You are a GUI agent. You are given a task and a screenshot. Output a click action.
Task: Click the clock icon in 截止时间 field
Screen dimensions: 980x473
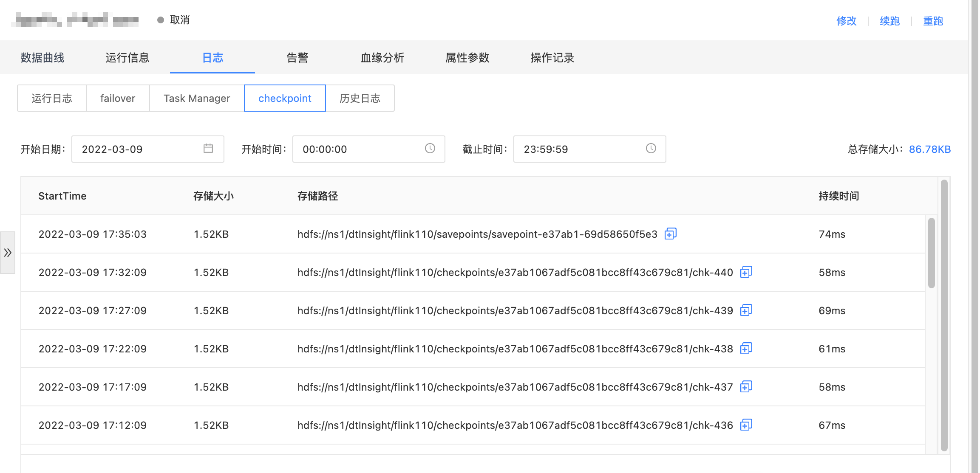(651, 148)
